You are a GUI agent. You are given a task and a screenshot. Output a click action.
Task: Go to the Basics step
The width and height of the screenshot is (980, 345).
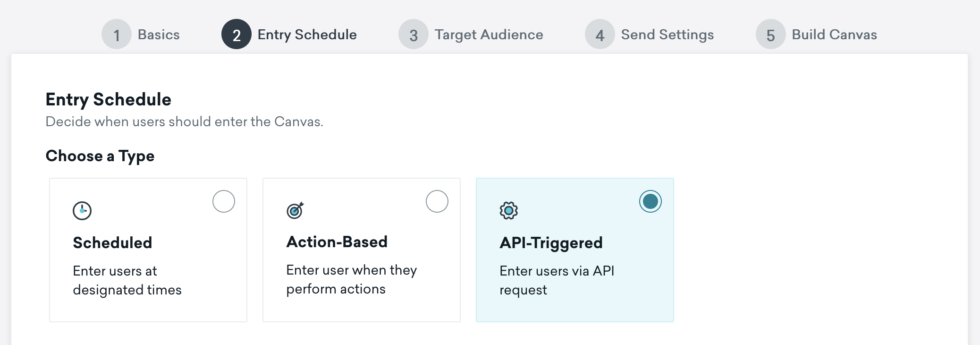pyautogui.click(x=159, y=34)
